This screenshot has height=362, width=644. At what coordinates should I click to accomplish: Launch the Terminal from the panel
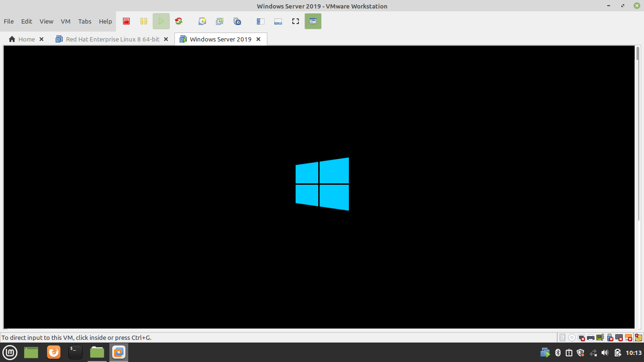pyautogui.click(x=75, y=352)
